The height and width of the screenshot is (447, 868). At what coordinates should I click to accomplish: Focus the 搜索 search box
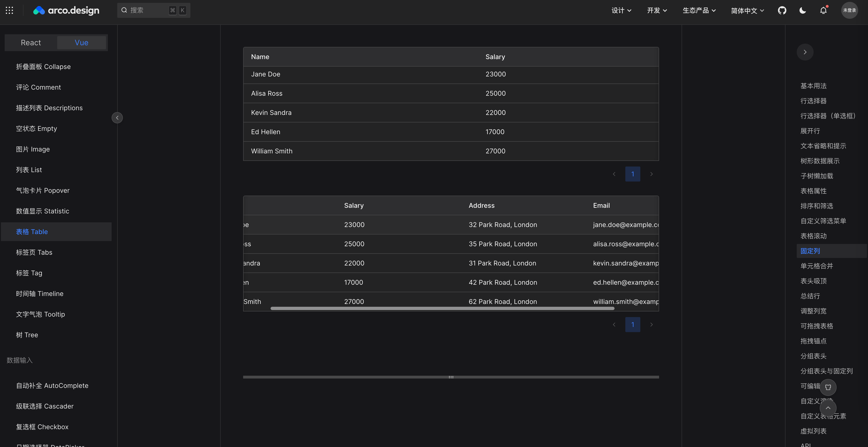coord(154,11)
